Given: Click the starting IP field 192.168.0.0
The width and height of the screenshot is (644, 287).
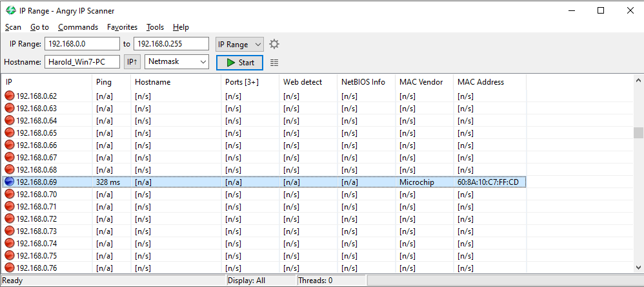Looking at the screenshot, I should tap(82, 44).
